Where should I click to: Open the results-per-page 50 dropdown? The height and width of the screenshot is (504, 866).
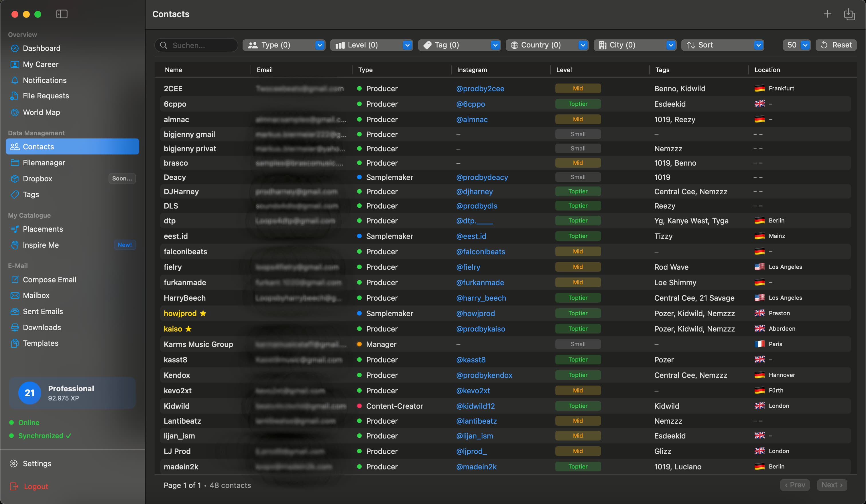[x=797, y=45]
